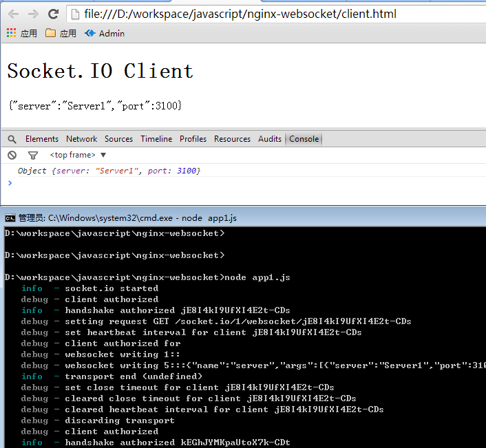The image size is (486, 448).
Task: Clear the console log icon
Action: click(x=12, y=156)
